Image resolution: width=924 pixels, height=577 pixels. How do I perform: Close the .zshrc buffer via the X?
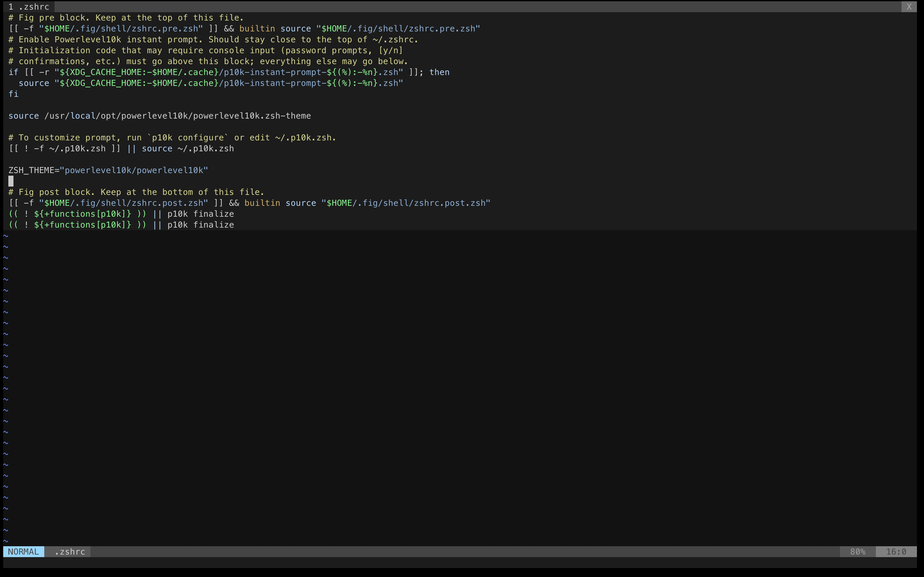[x=910, y=6]
